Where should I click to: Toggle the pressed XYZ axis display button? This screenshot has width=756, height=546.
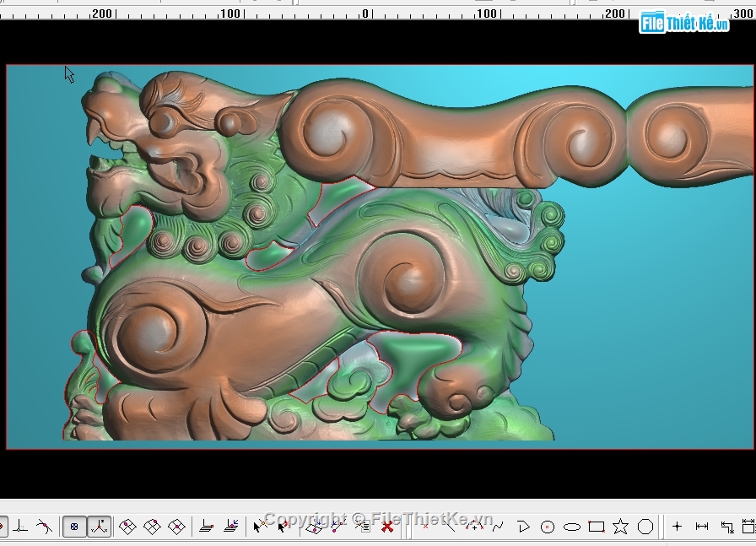(100, 527)
